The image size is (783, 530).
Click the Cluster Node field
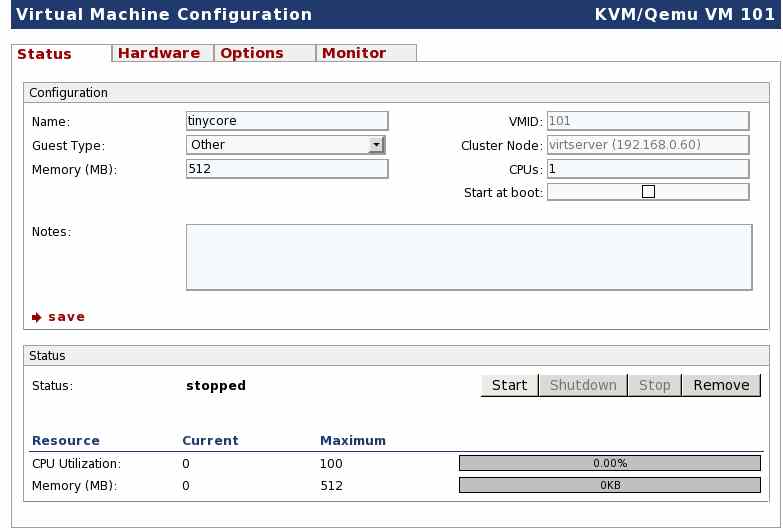(x=648, y=145)
